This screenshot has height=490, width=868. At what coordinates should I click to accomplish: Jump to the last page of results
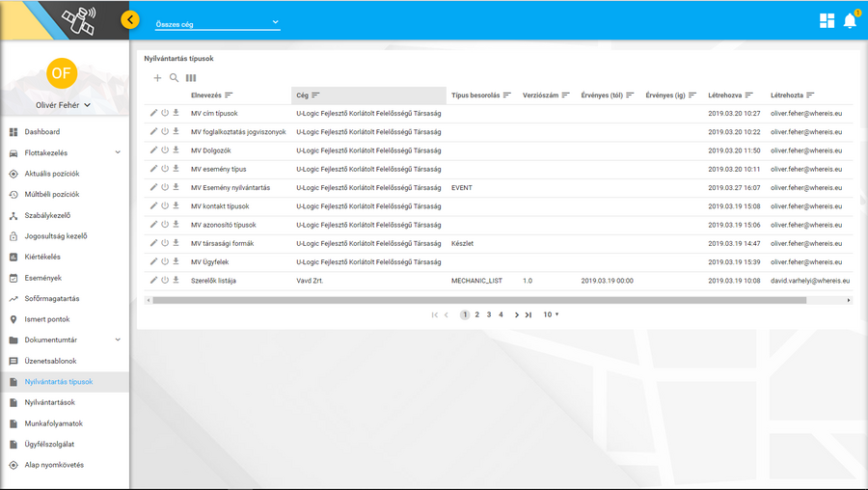click(x=529, y=314)
